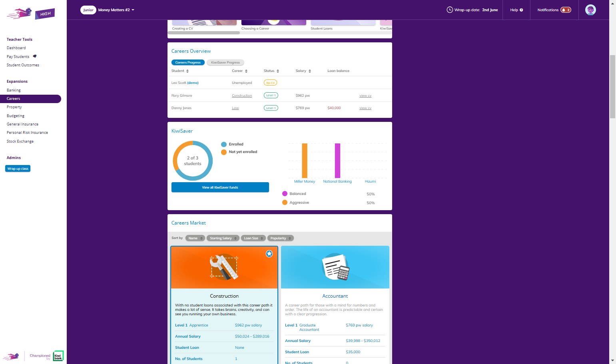
Task: Open Stock Exchange expansion
Action: click(x=20, y=141)
